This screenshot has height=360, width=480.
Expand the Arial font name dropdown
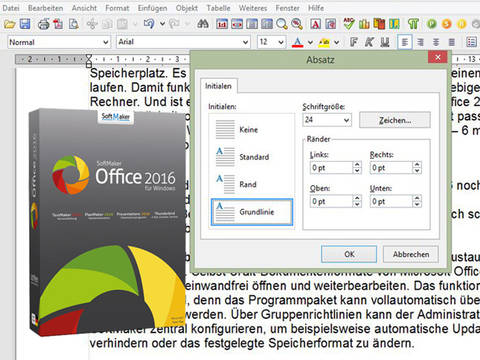point(246,42)
